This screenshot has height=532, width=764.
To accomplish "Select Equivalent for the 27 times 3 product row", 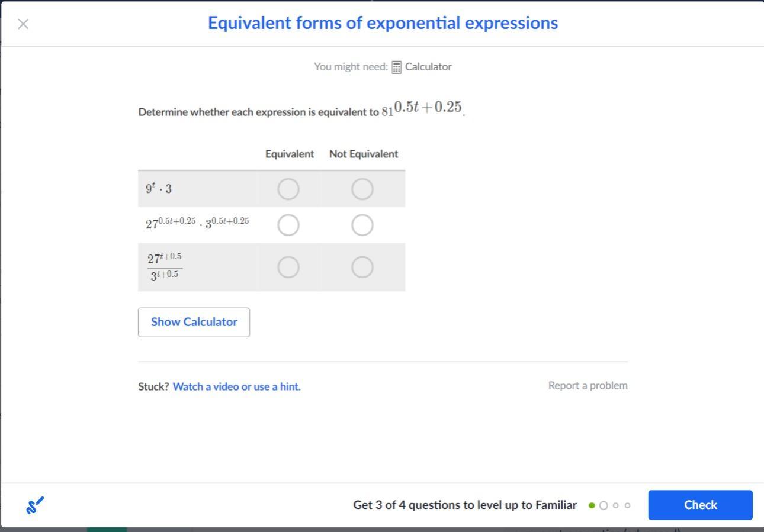I will (x=288, y=225).
